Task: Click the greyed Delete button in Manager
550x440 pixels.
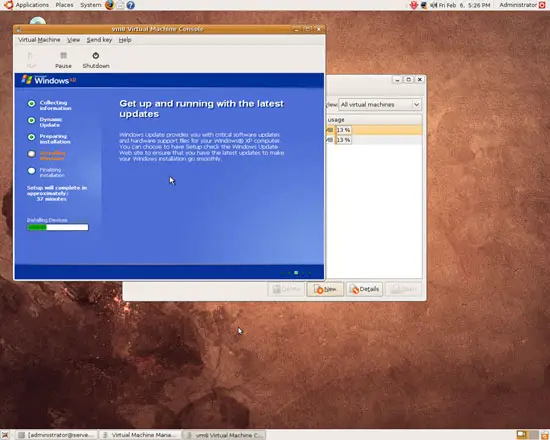Action: pyautogui.click(x=286, y=289)
